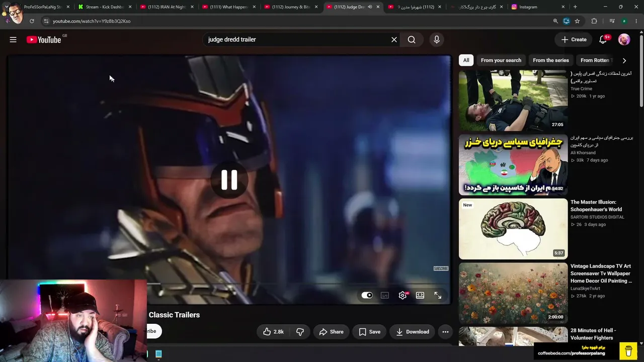Open the Create menu
Viewport: 644px width, 362px height.
(x=574, y=40)
